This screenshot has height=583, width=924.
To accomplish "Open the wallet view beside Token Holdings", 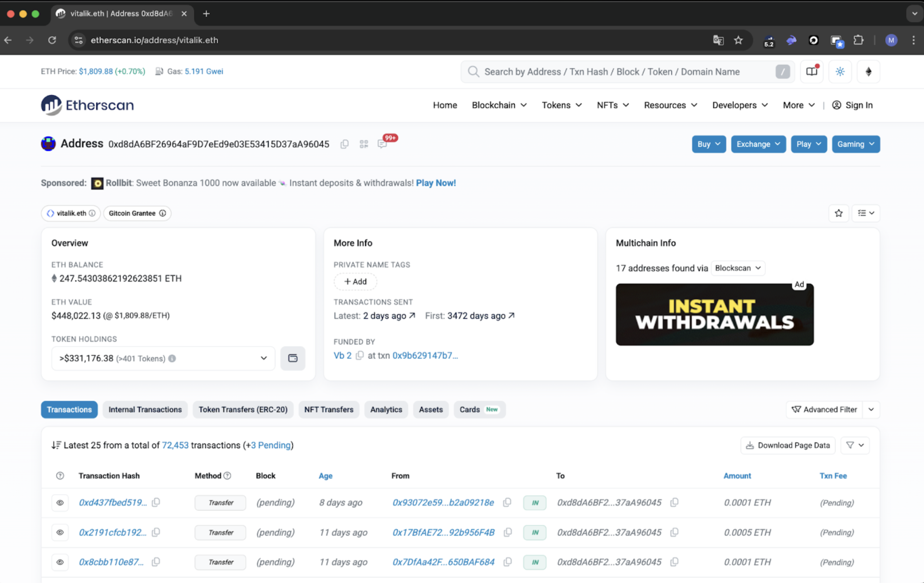I will pyautogui.click(x=293, y=358).
